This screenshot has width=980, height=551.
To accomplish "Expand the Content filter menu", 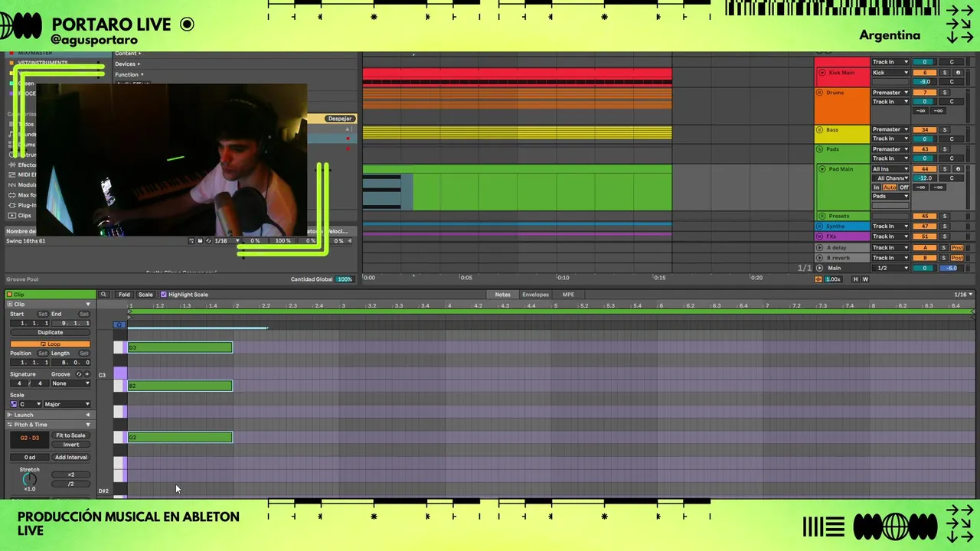I will 128,54.
